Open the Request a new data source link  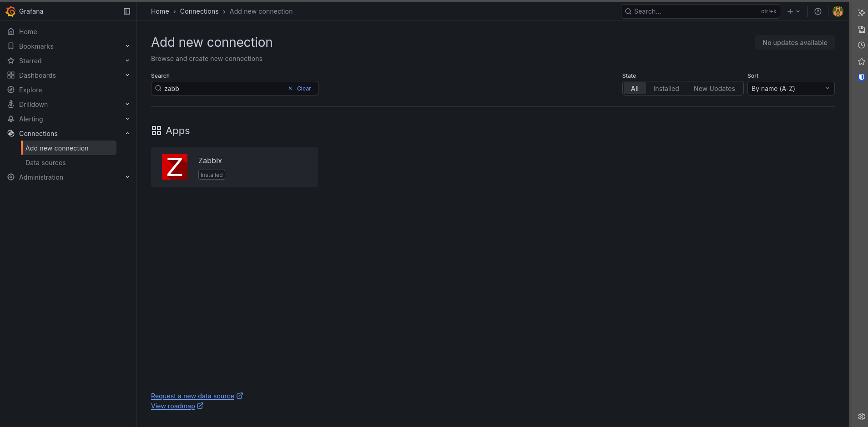(x=192, y=396)
